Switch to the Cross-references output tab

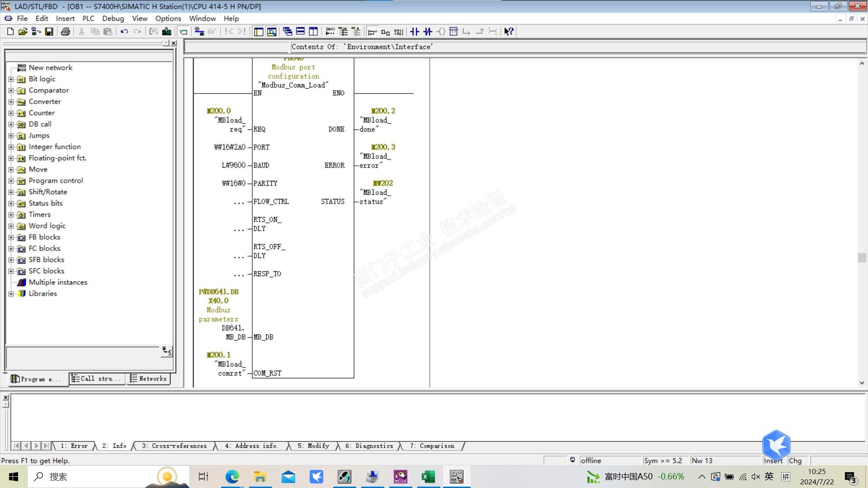[x=174, y=446]
